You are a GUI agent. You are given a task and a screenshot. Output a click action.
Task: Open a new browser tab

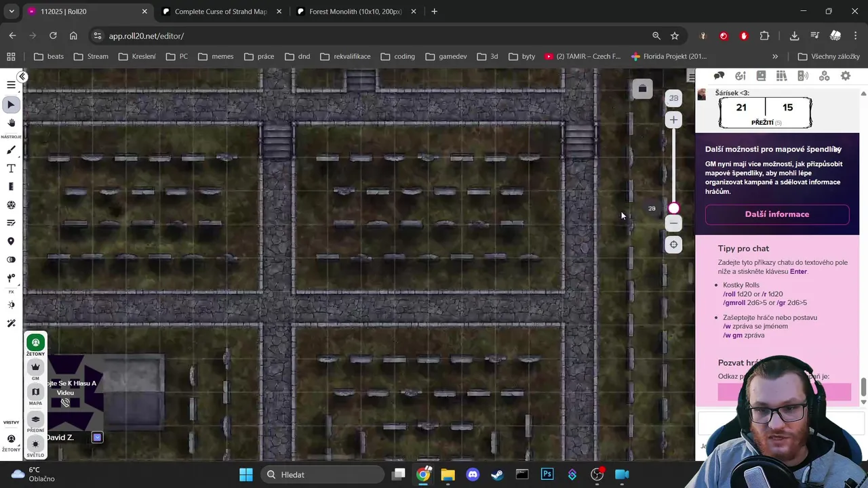point(434,12)
